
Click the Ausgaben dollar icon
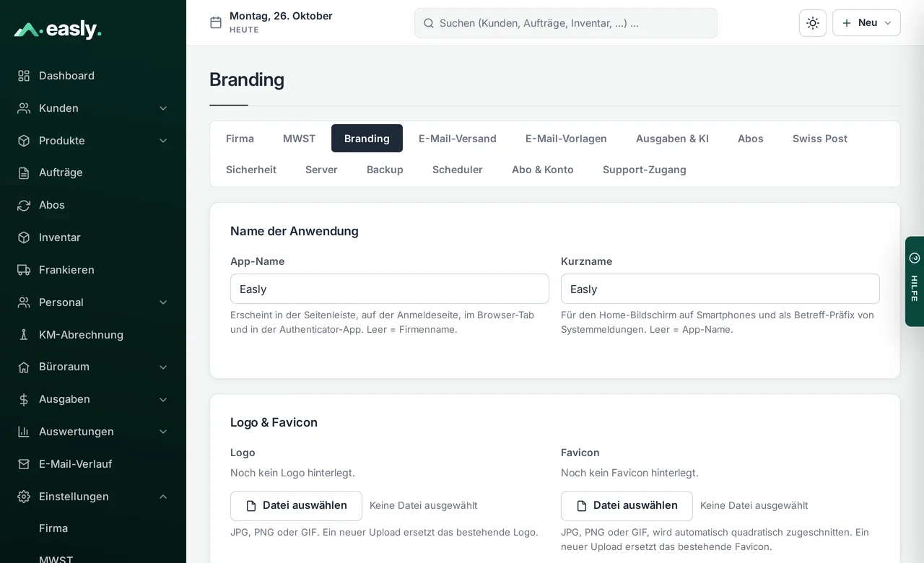pos(24,399)
